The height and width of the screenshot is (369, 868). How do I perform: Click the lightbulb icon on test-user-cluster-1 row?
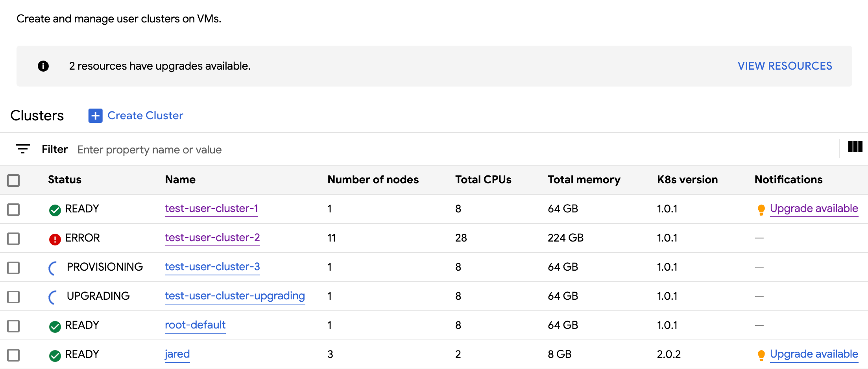tap(761, 209)
